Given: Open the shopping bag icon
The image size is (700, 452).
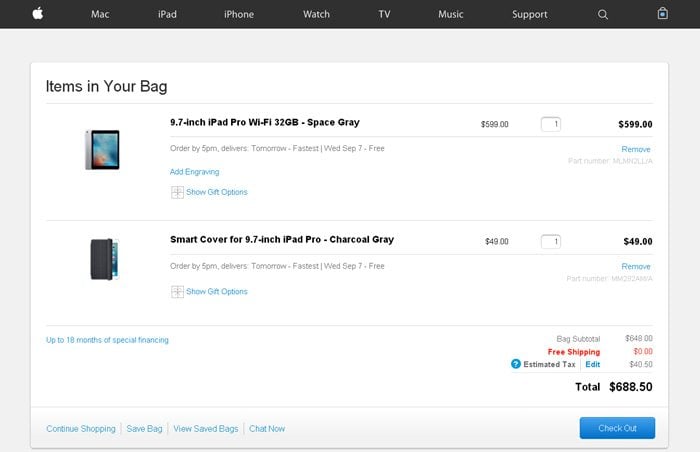Looking at the screenshot, I should click(662, 14).
